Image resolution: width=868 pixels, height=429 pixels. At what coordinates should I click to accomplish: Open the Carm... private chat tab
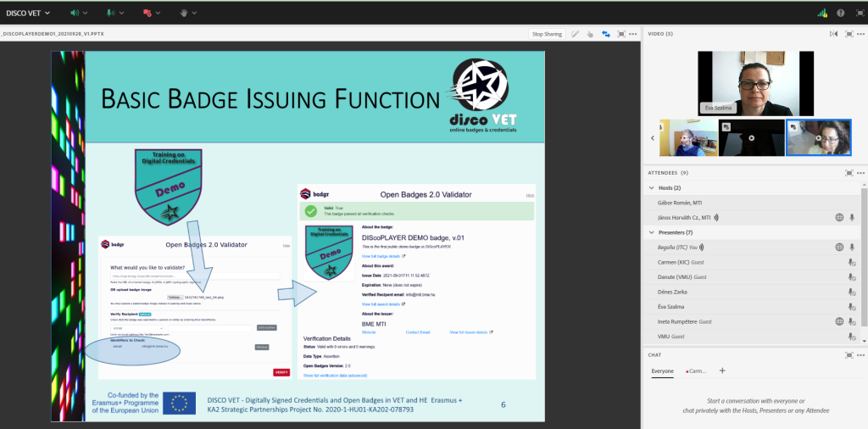tap(696, 370)
